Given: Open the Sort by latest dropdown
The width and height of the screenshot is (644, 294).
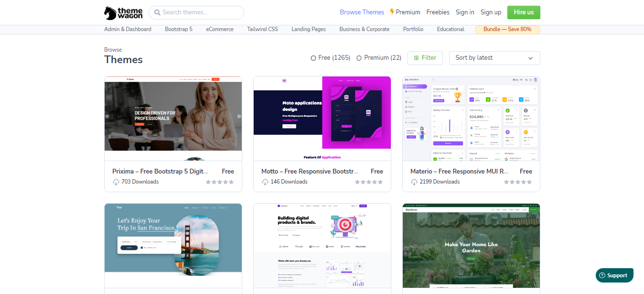Looking at the screenshot, I should pos(494,58).
